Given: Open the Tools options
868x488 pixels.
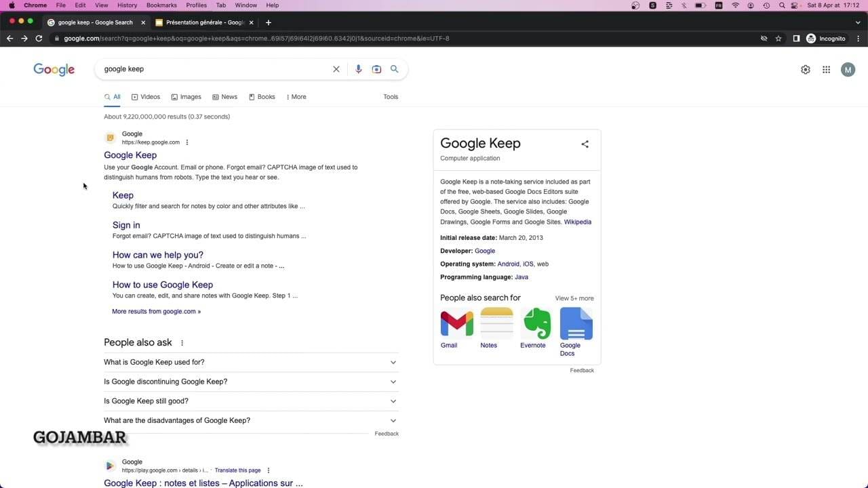Looking at the screenshot, I should pyautogui.click(x=391, y=97).
